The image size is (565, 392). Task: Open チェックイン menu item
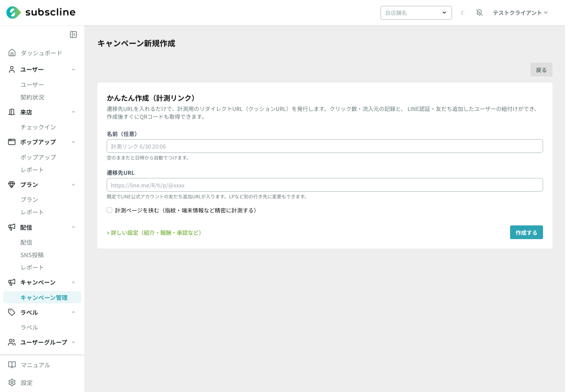(x=38, y=127)
